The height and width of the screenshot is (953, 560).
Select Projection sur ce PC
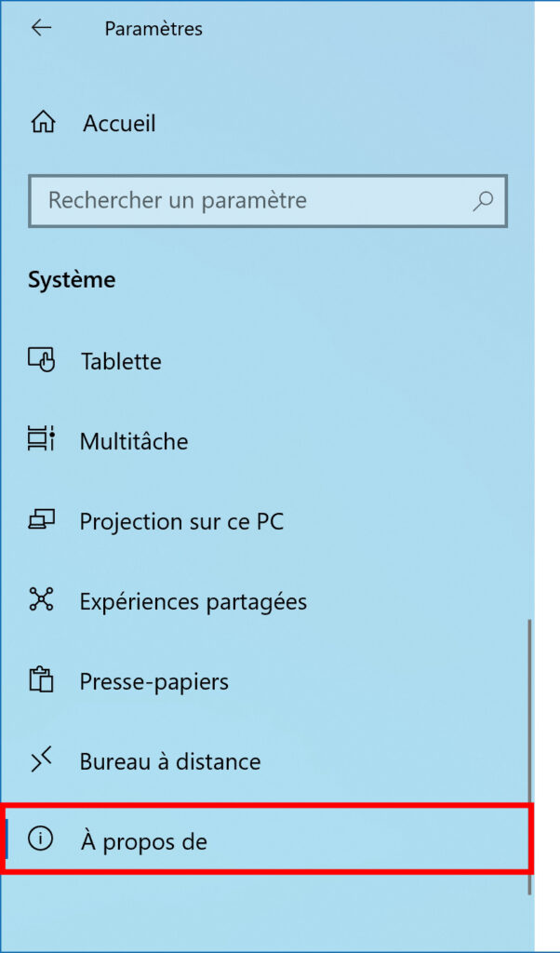181,521
